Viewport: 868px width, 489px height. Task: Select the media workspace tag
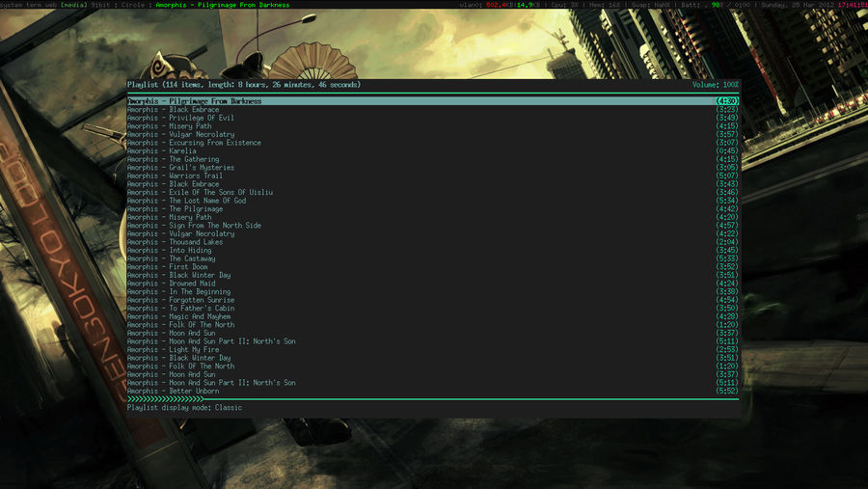coord(73,5)
